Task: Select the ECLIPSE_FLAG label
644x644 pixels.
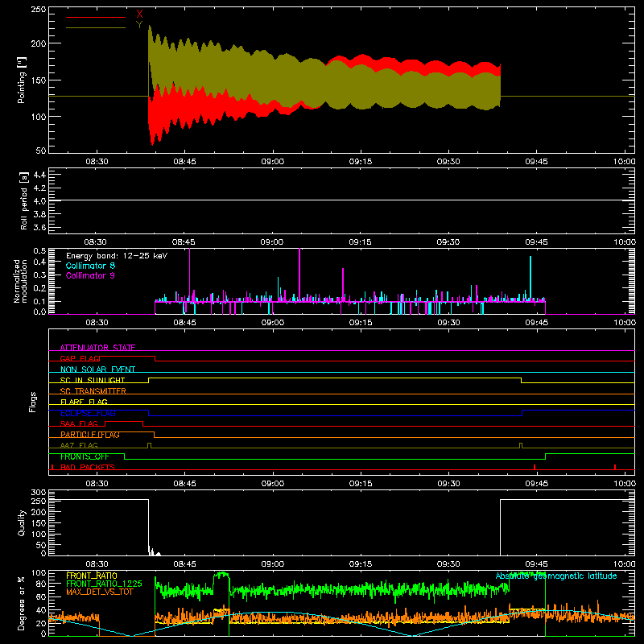Action: pos(88,413)
